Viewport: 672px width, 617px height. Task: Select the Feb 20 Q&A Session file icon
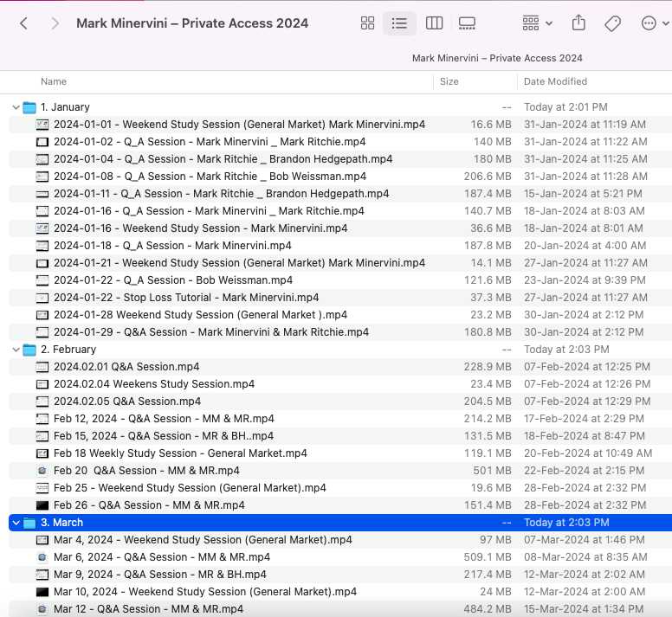pos(42,471)
